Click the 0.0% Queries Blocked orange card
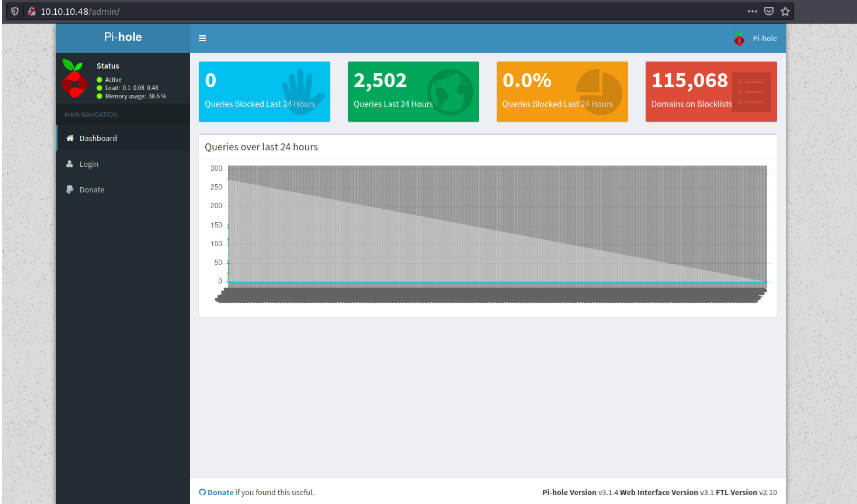857x504 pixels. tap(562, 91)
